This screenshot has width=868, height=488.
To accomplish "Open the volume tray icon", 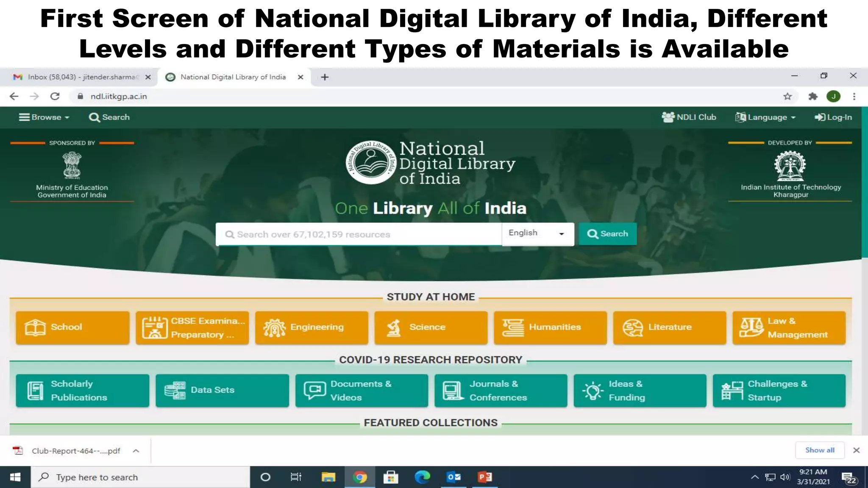I will click(785, 477).
